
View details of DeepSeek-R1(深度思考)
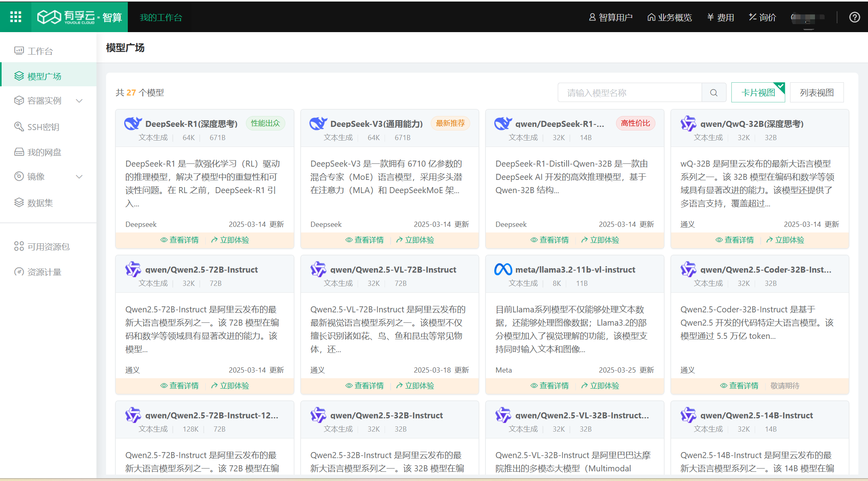point(180,240)
